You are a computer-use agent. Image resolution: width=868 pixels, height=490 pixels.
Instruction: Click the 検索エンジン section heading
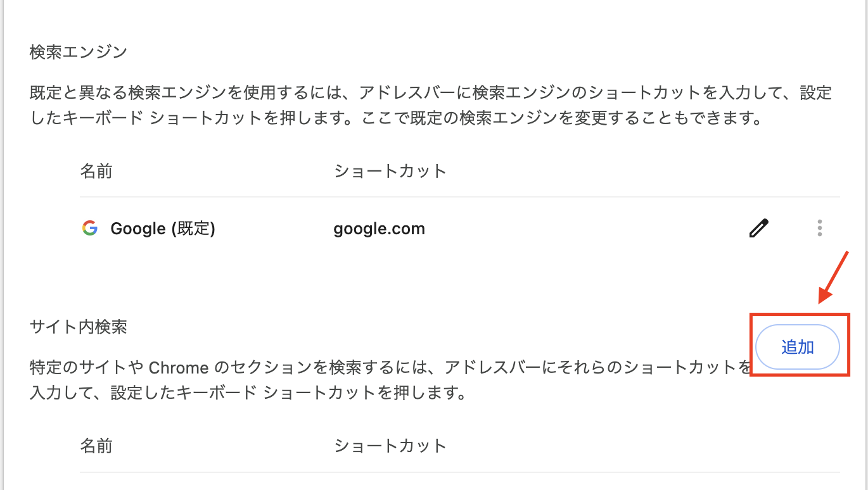[x=79, y=52]
